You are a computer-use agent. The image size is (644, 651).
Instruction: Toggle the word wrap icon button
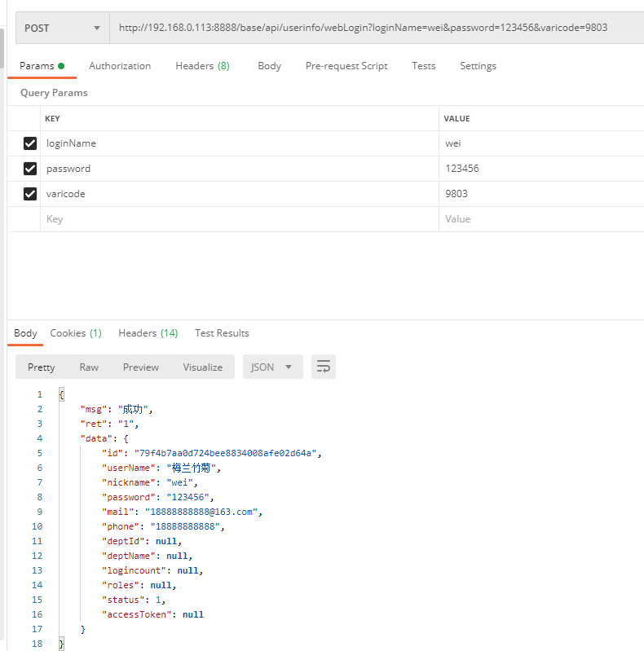[x=324, y=367]
